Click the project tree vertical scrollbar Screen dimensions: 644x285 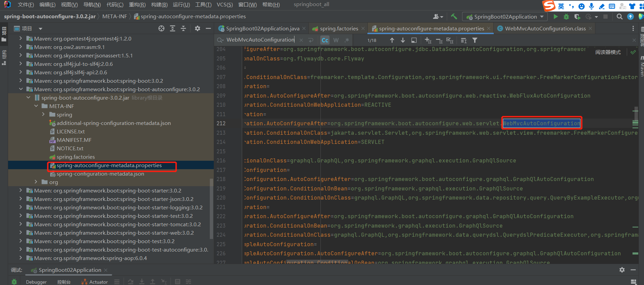(212, 208)
